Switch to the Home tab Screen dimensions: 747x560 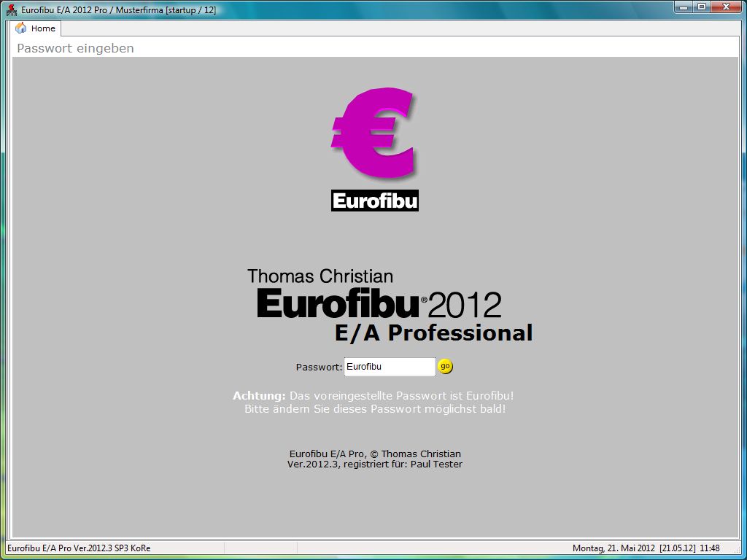36,28
